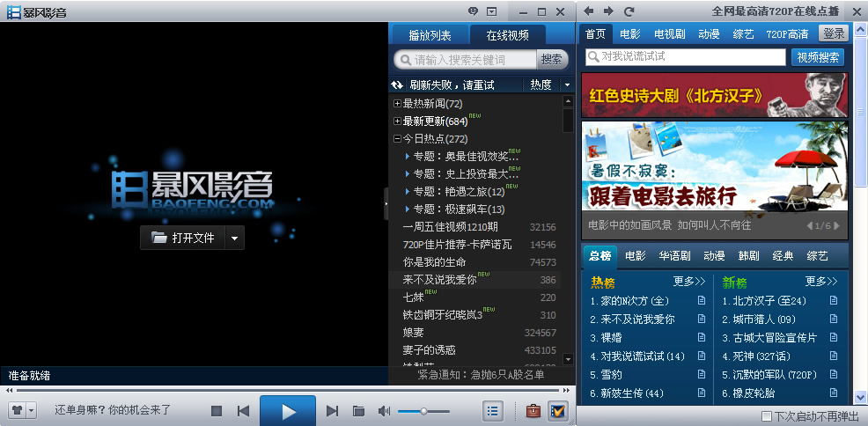This screenshot has width=868, height=426.
Task: Click the reload icon in browser panel
Action: tap(629, 11)
